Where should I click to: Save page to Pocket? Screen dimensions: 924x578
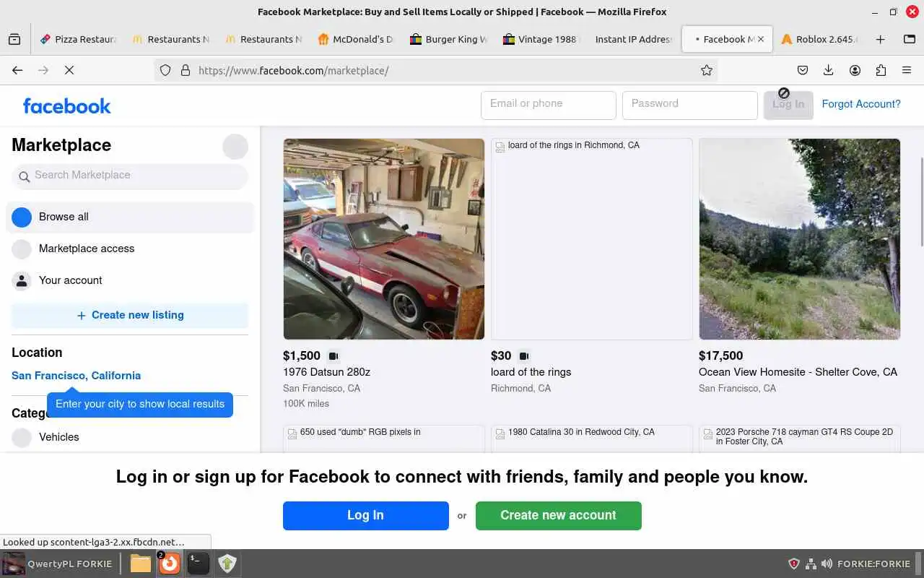click(x=803, y=70)
